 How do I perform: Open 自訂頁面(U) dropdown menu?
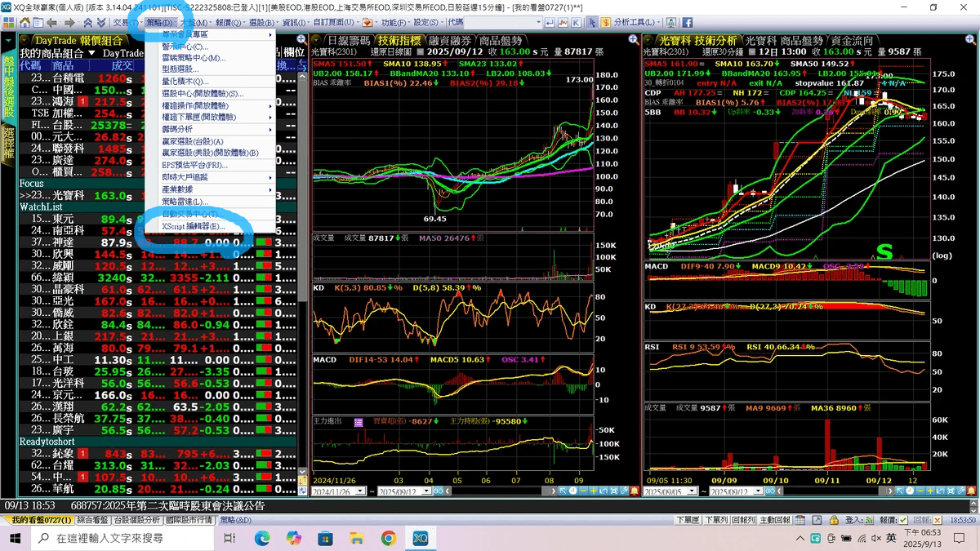pyautogui.click(x=336, y=22)
